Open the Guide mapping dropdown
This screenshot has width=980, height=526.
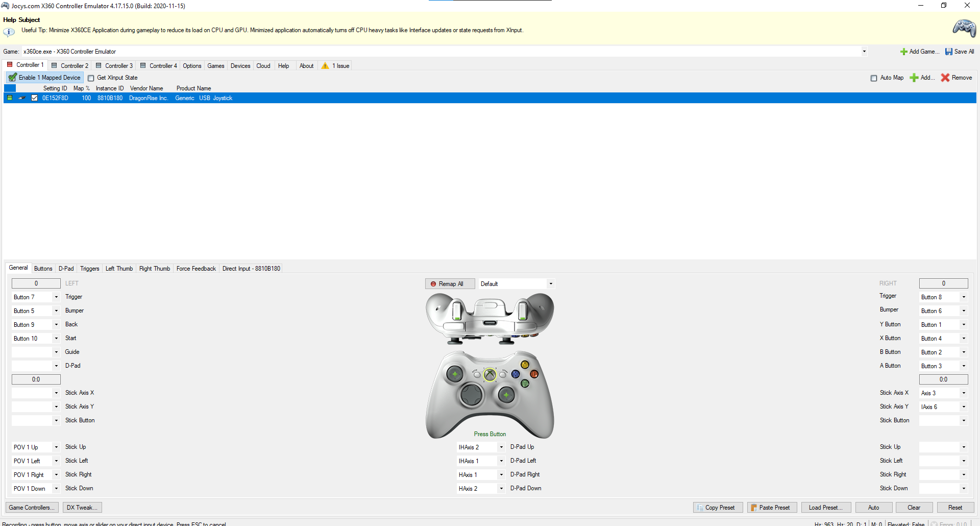coord(56,352)
